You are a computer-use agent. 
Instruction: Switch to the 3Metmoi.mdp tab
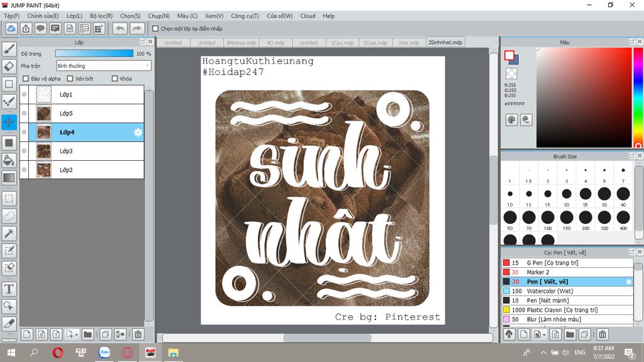tap(241, 43)
